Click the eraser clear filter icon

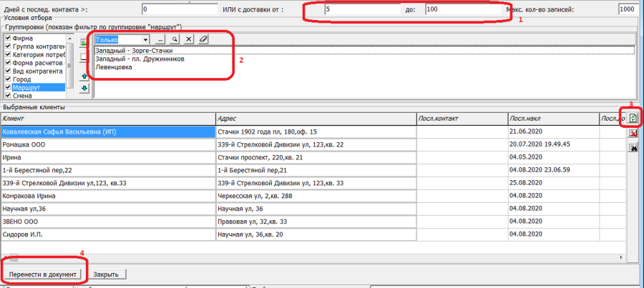click(x=203, y=39)
